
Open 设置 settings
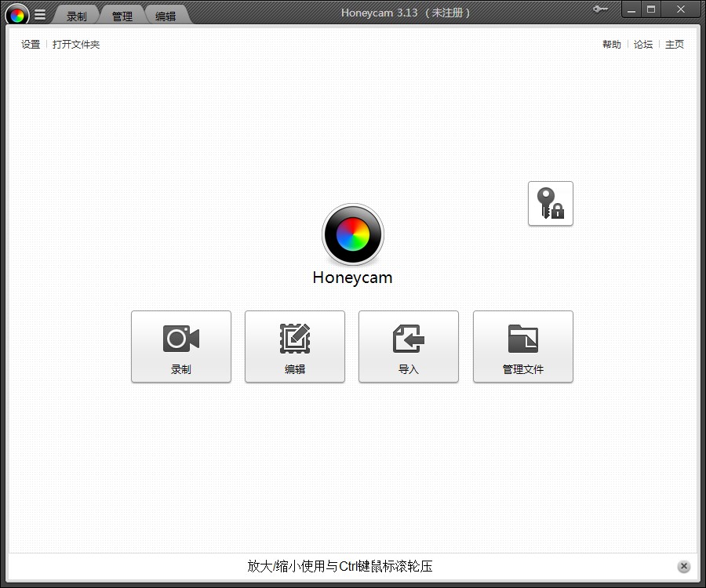click(x=29, y=45)
